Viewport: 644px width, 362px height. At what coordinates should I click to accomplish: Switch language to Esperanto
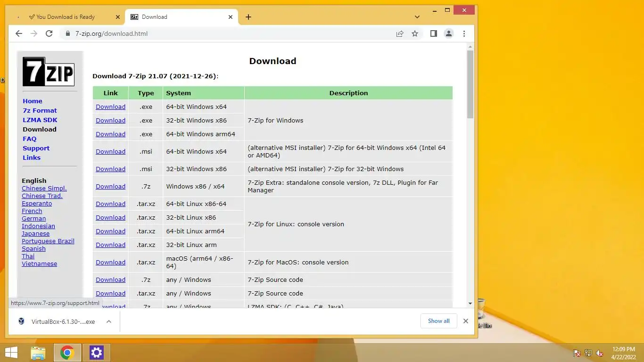tap(37, 203)
